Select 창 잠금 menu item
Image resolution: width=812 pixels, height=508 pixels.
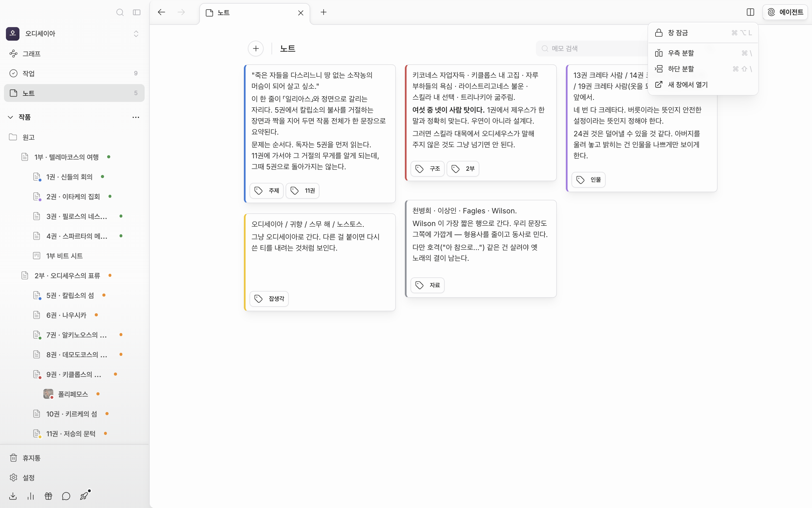(x=703, y=32)
